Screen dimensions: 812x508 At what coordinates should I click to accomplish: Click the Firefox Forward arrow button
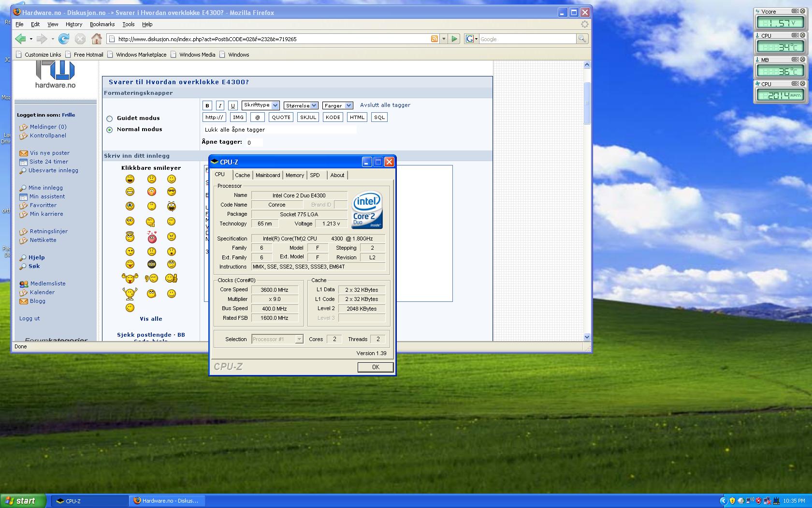[x=42, y=39]
